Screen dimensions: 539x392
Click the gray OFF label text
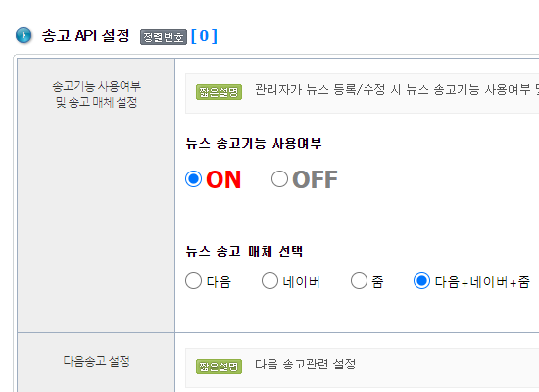pos(315,179)
